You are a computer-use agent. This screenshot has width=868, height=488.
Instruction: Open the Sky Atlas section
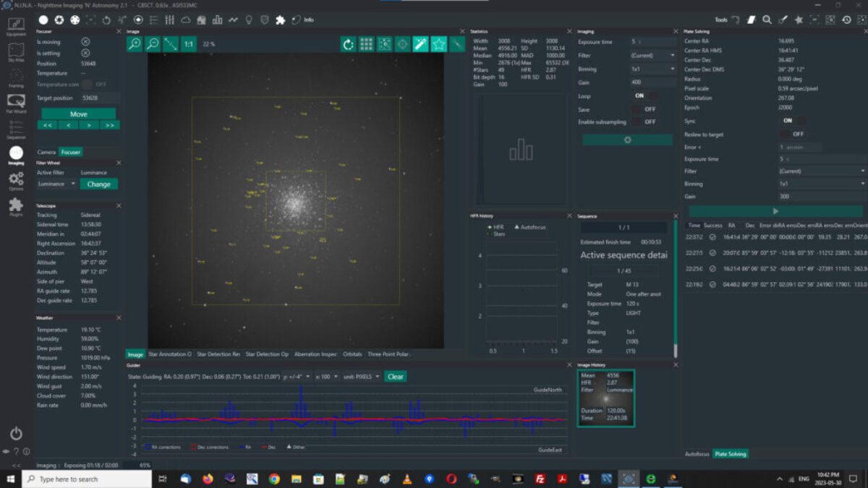16,53
